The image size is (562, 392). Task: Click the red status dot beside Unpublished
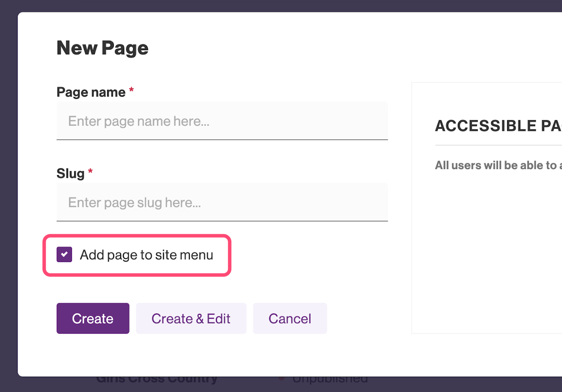pyautogui.click(x=281, y=378)
